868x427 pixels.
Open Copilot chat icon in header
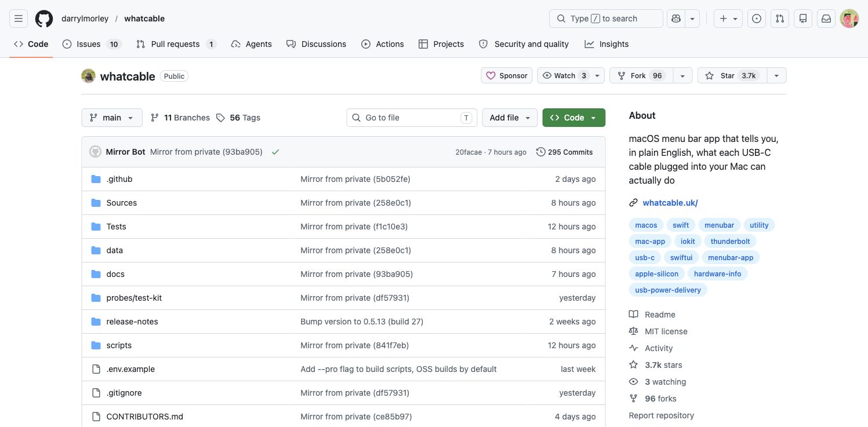tap(676, 19)
